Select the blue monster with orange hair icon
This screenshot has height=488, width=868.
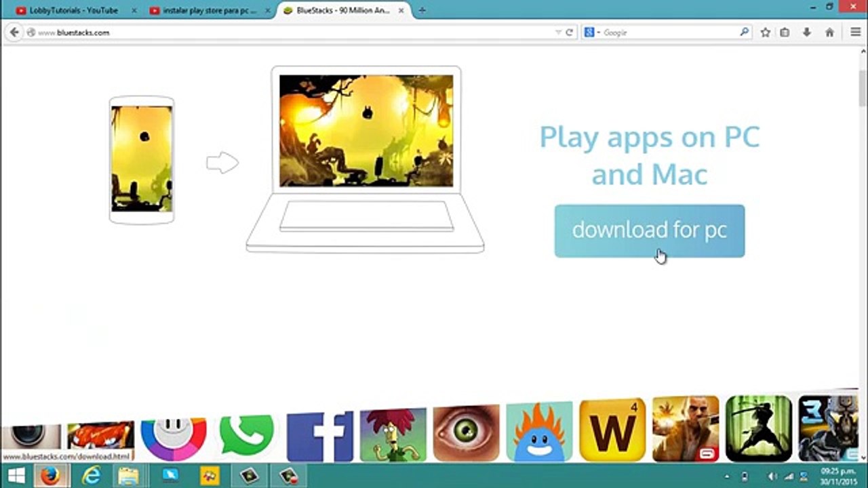539,431
